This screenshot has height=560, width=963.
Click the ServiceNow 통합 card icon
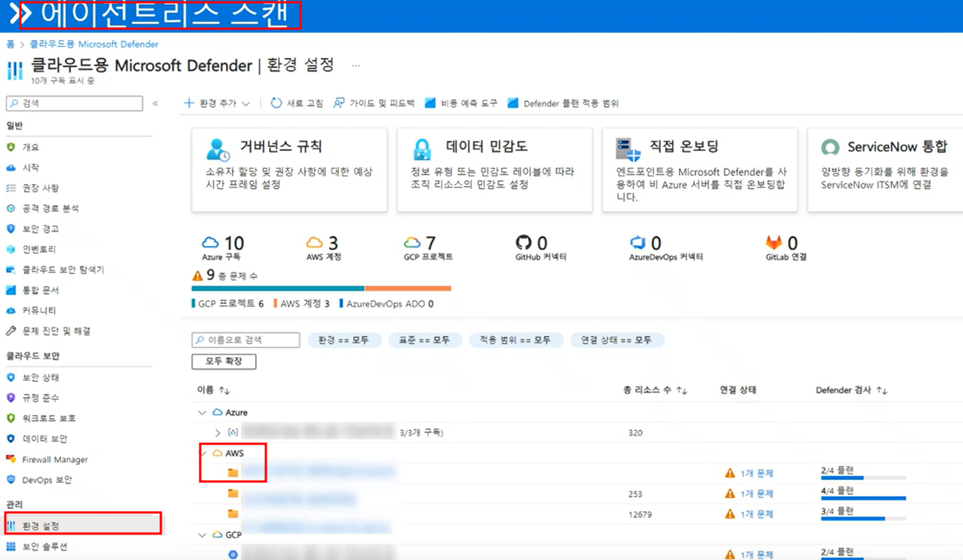(830, 146)
